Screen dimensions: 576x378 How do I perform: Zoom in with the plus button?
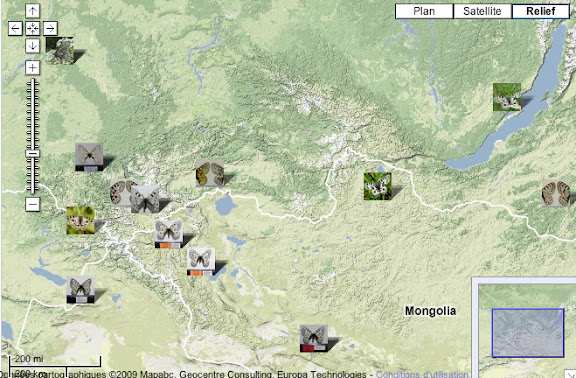coord(33,68)
